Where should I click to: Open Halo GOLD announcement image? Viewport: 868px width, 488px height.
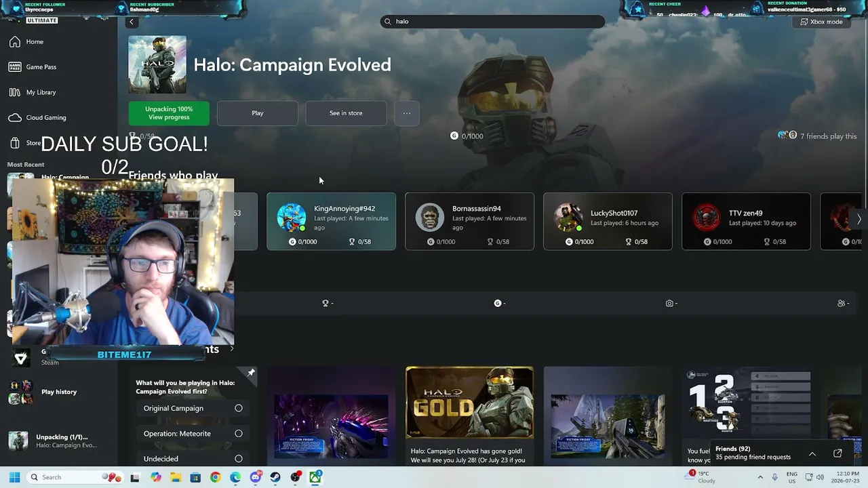coord(469,403)
